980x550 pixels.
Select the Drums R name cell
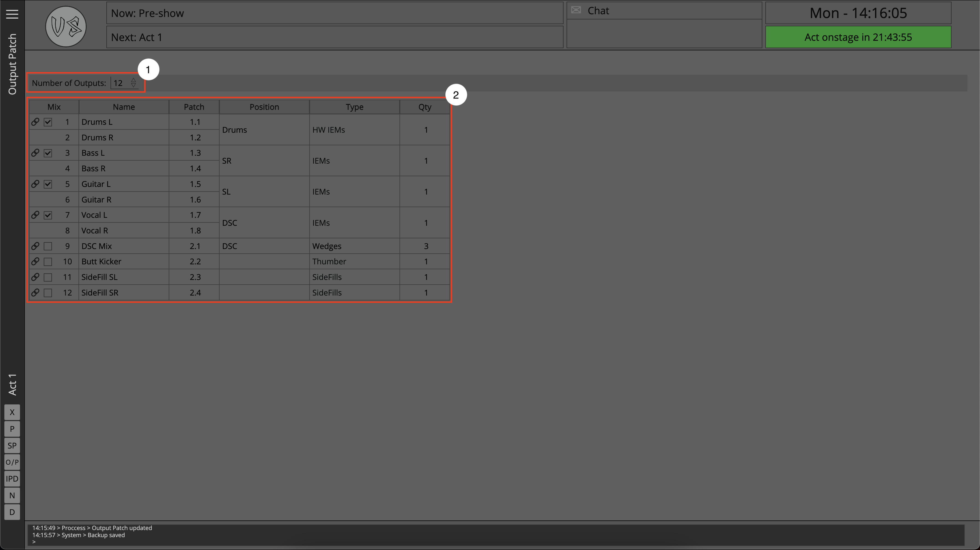click(124, 137)
